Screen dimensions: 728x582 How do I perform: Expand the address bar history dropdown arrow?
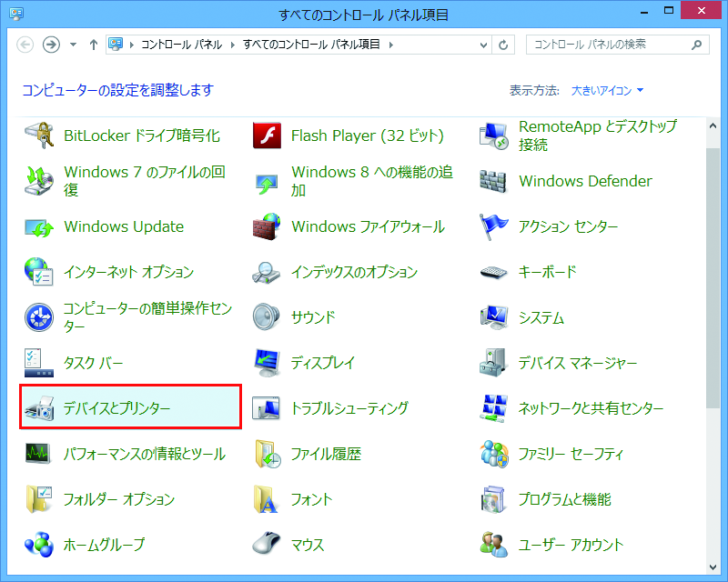[x=482, y=45]
